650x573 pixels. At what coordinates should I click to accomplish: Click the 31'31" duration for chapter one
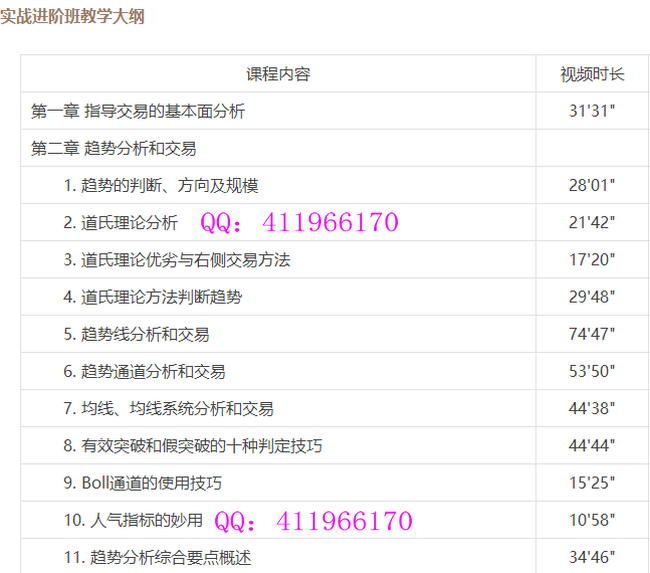(x=592, y=111)
